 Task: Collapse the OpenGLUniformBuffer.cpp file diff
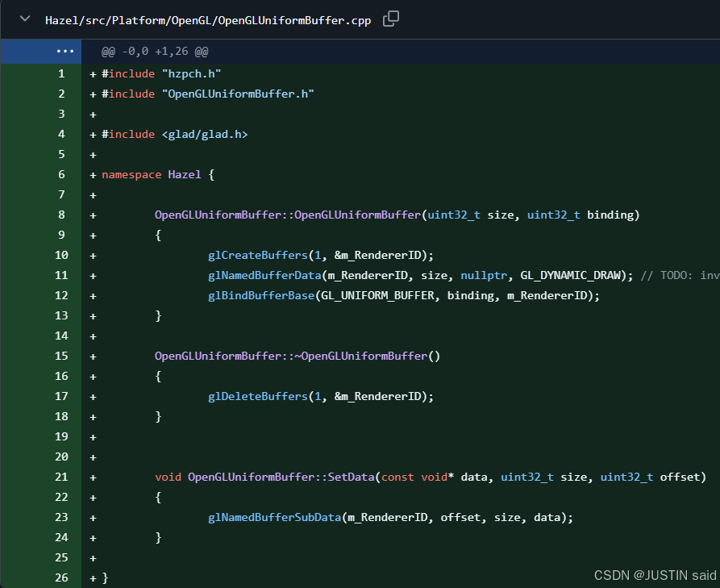click(x=26, y=19)
